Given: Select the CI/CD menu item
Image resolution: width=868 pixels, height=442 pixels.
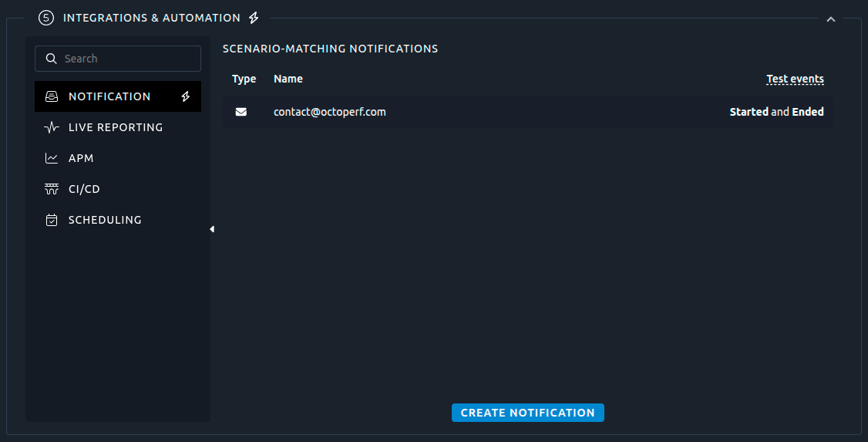Looking at the screenshot, I should tap(118, 190).
